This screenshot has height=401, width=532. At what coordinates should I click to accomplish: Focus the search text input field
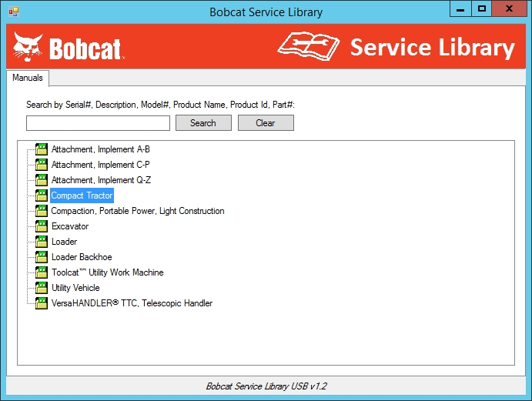point(98,123)
